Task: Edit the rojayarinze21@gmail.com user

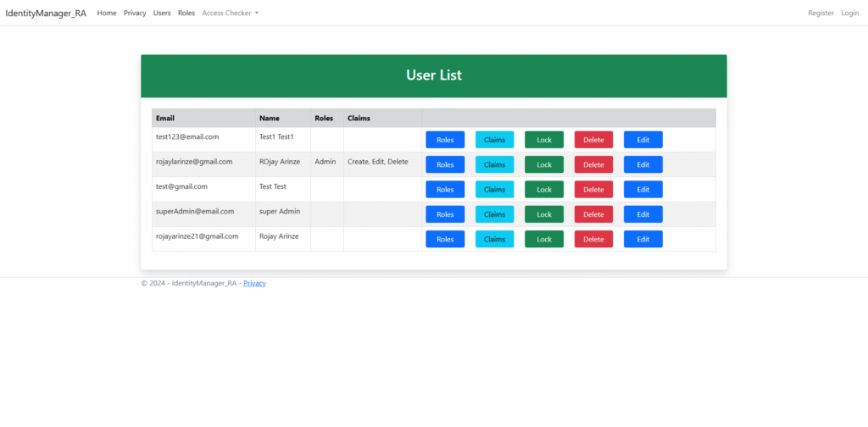Action: (643, 239)
